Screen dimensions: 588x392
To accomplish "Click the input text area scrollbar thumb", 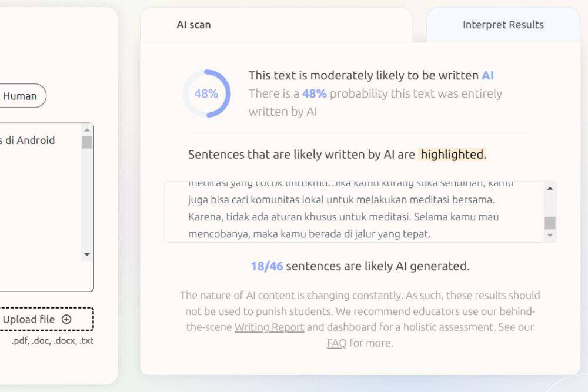I will tap(87, 142).
